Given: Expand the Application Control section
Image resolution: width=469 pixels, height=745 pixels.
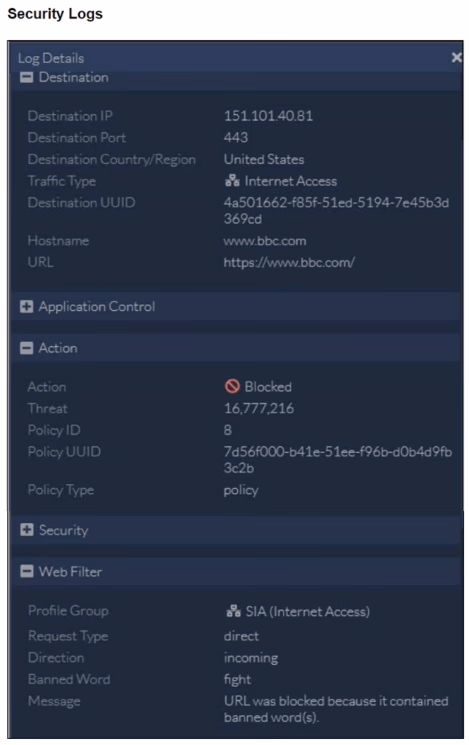Looking at the screenshot, I should point(27,306).
